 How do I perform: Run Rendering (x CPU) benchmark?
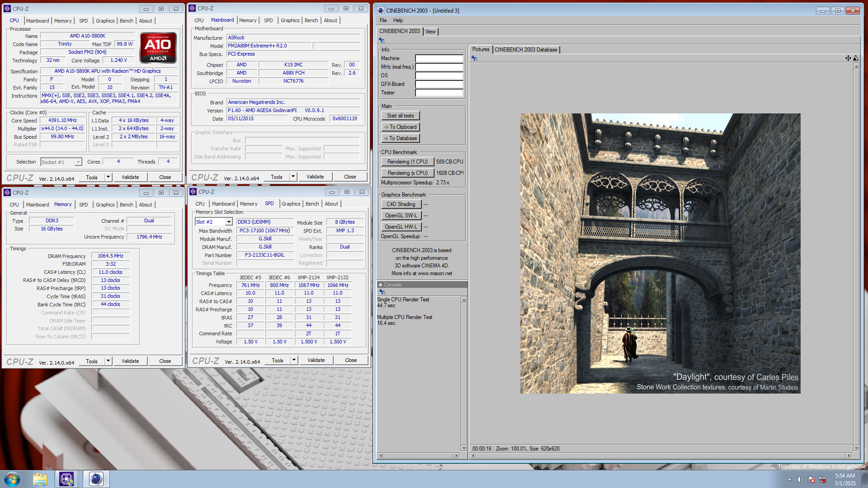pyautogui.click(x=407, y=173)
